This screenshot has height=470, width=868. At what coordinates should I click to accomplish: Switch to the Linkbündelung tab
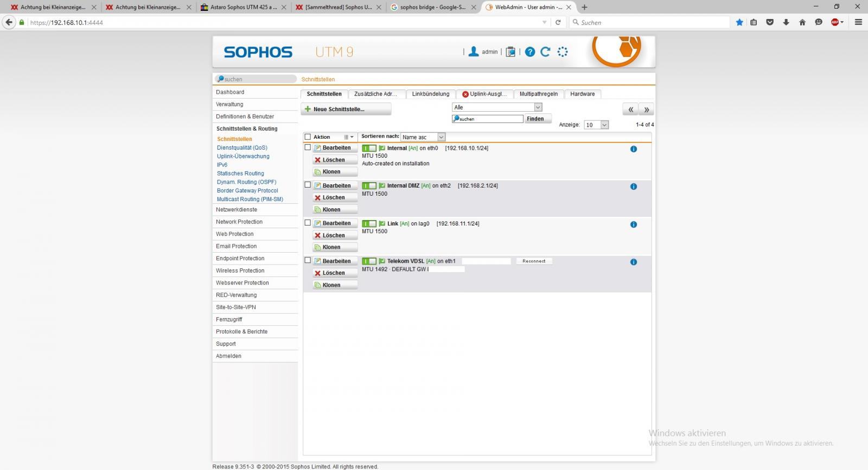(431, 94)
